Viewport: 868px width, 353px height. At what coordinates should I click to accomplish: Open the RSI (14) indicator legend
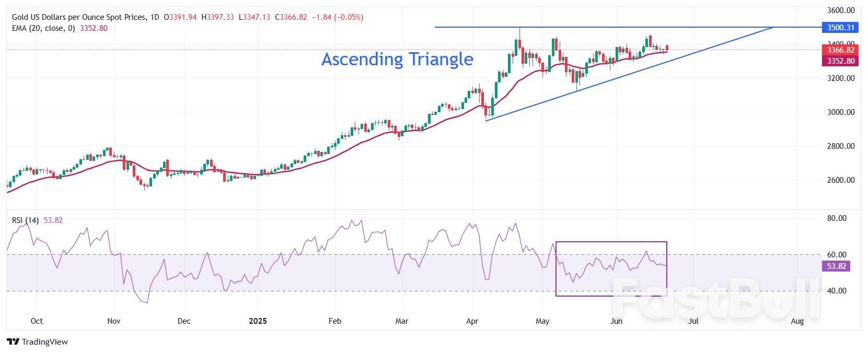click(25, 220)
